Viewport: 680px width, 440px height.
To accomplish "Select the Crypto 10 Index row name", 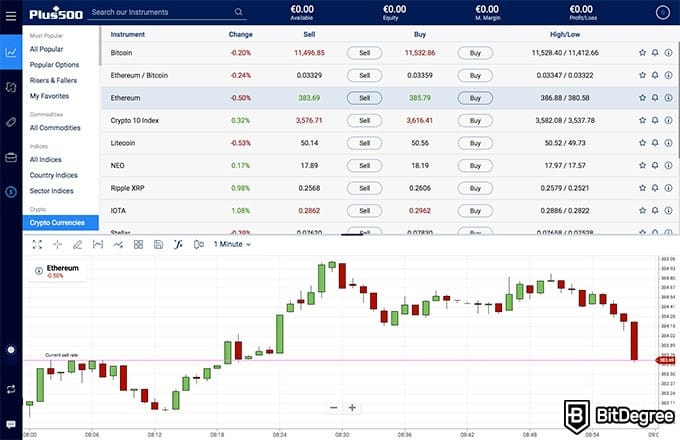I will click(134, 121).
